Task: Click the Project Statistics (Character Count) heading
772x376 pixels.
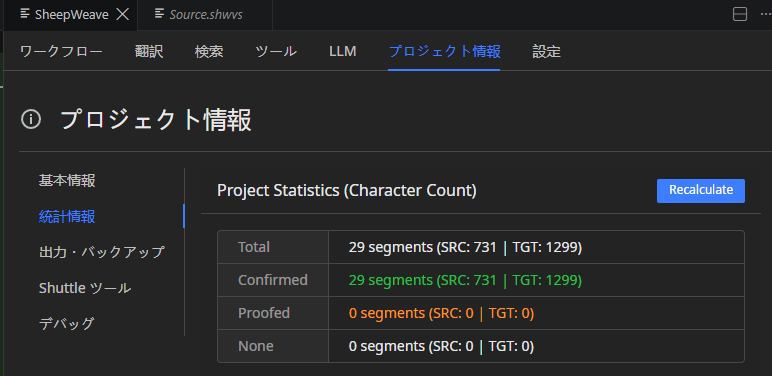Action: (x=347, y=190)
